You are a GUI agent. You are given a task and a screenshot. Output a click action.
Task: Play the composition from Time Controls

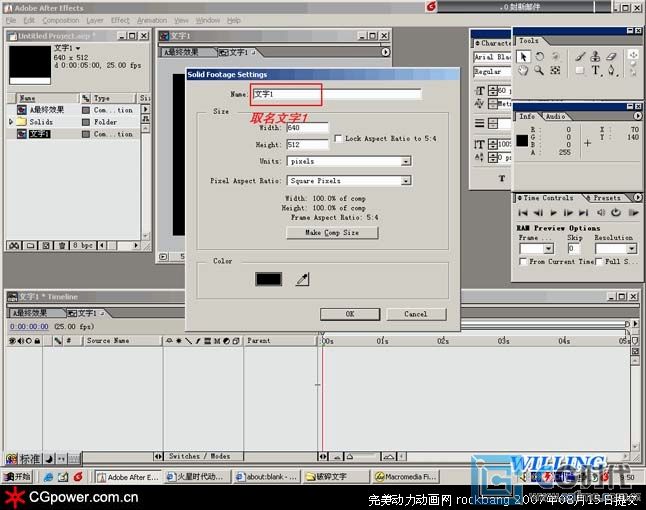[x=553, y=213]
